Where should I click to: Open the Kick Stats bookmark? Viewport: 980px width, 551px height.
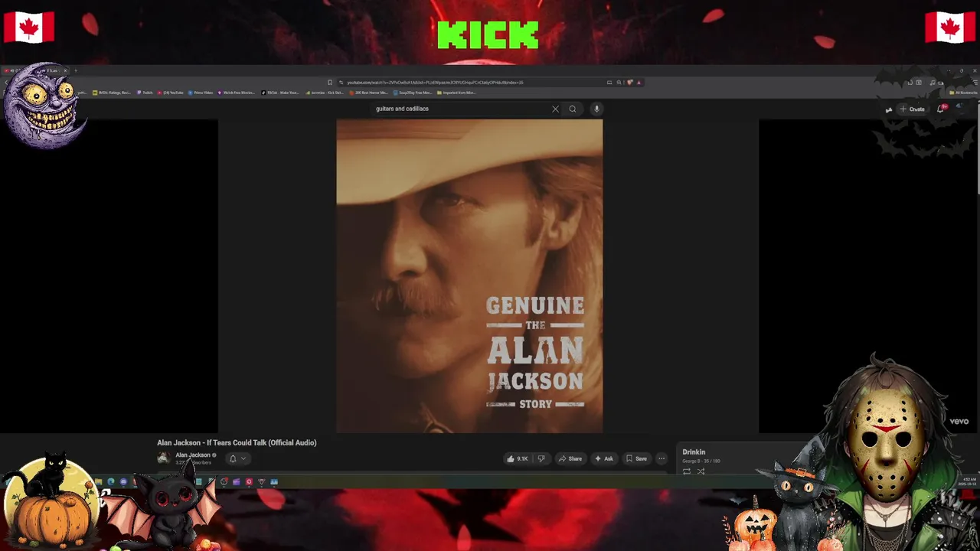click(325, 93)
